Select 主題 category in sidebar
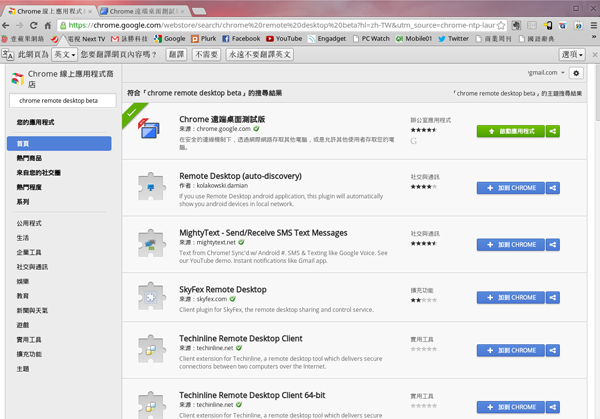 tap(23, 368)
